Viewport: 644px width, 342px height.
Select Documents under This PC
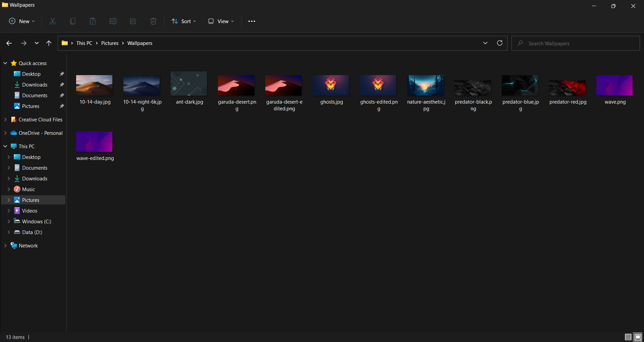tap(35, 168)
